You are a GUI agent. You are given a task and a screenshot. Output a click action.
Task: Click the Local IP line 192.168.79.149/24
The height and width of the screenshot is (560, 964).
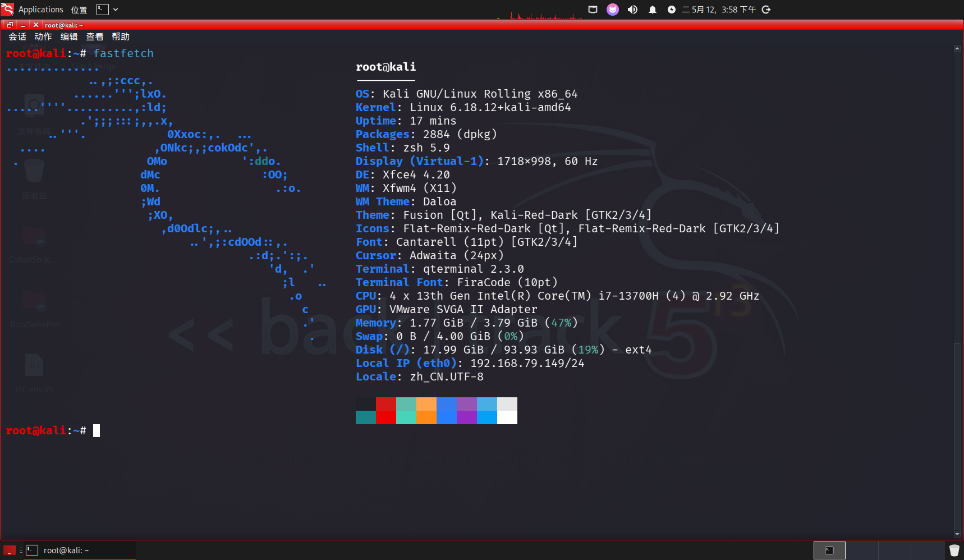[x=470, y=363]
